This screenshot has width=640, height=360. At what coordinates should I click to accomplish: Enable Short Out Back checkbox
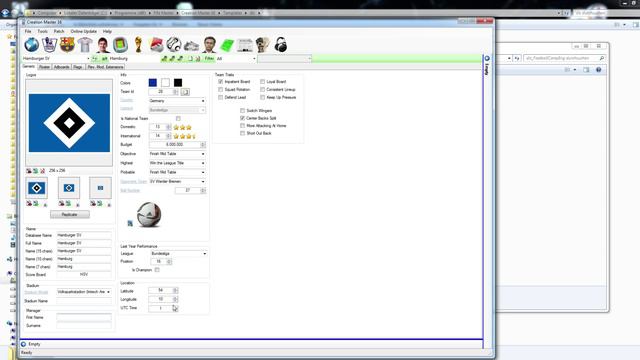[242, 133]
